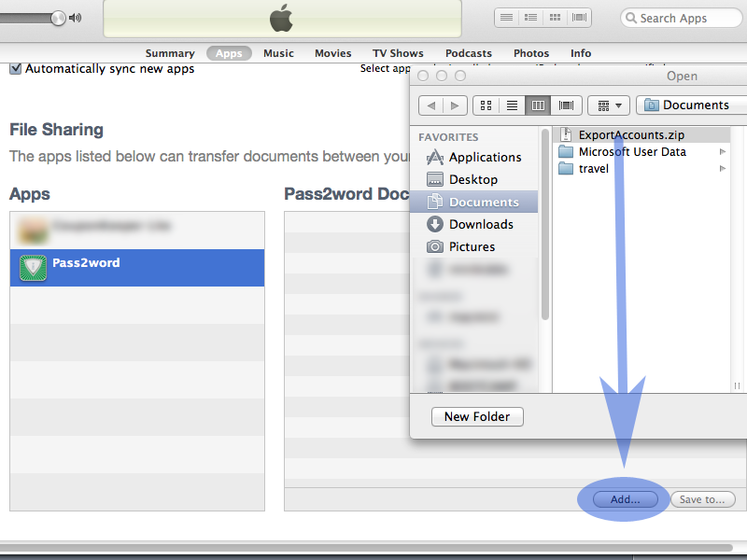Select column view in Open dialog
The height and width of the screenshot is (560, 747).
pos(538,105)
